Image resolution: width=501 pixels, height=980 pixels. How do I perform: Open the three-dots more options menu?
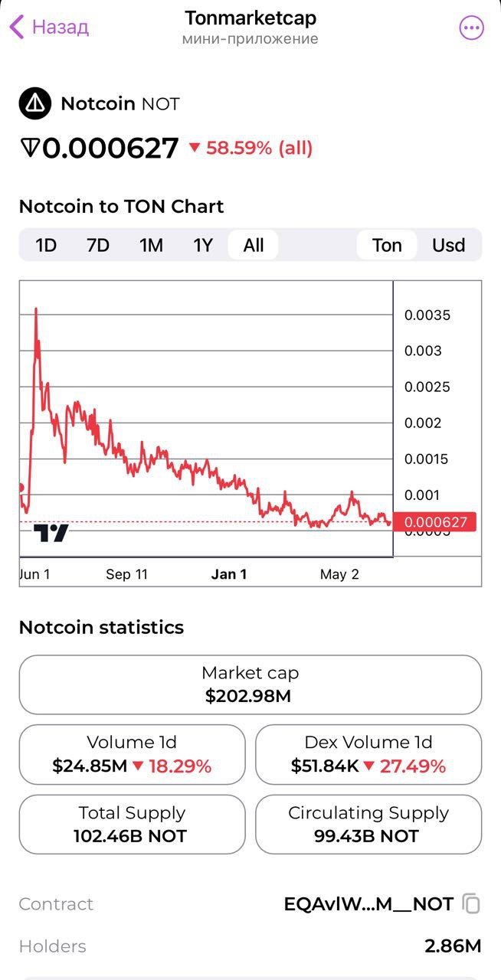tap(471, 28)
